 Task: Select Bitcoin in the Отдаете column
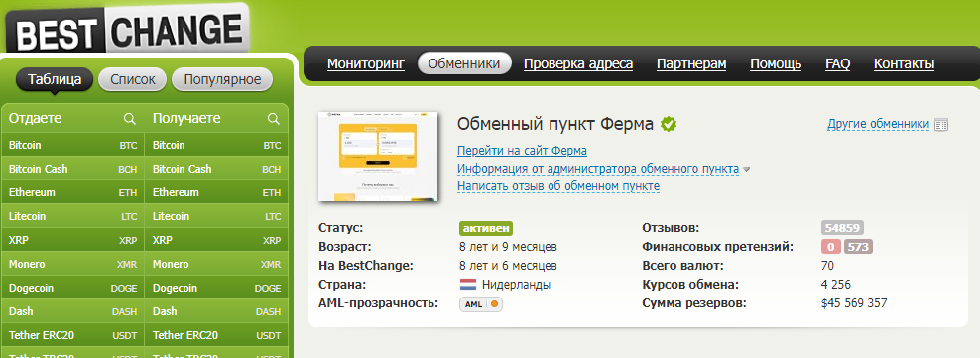tap(72, 145)
